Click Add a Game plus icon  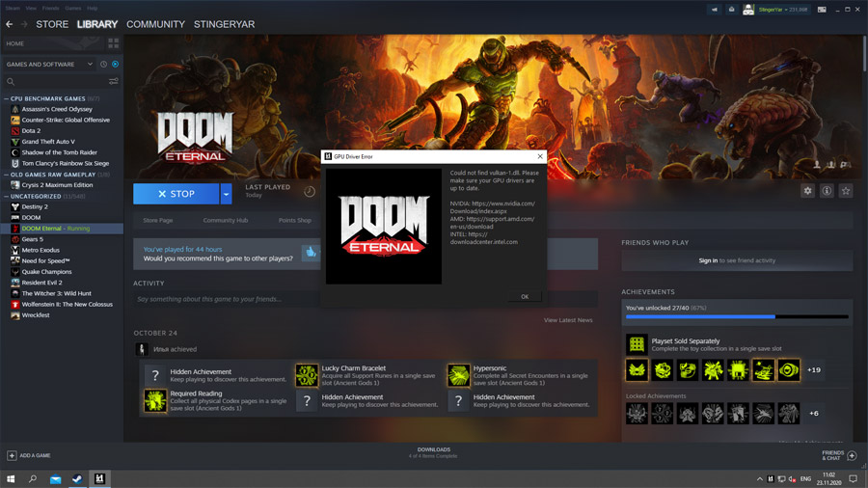(12, 455)
